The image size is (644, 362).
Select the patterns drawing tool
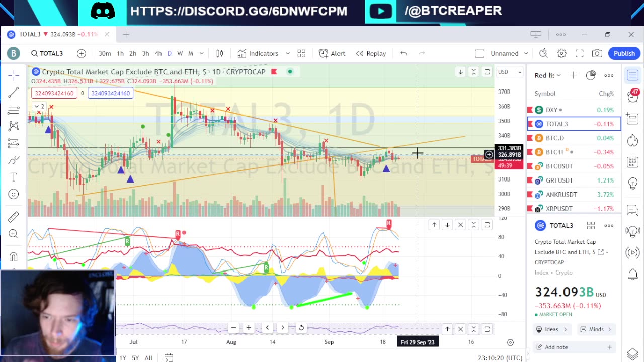coord(14,126)
